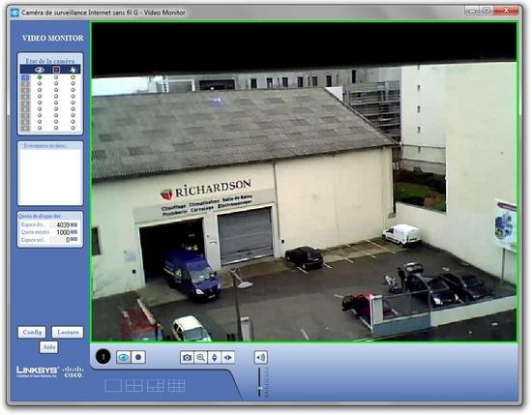This screenshot has height=415, width=532.
Task: Mirror the video with left/right arrows icon
Action: [227, 357]
